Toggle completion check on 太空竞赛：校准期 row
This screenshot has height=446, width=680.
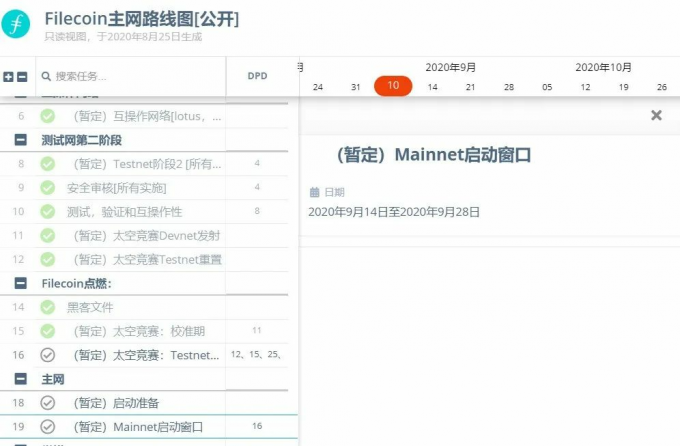point(48,331)
